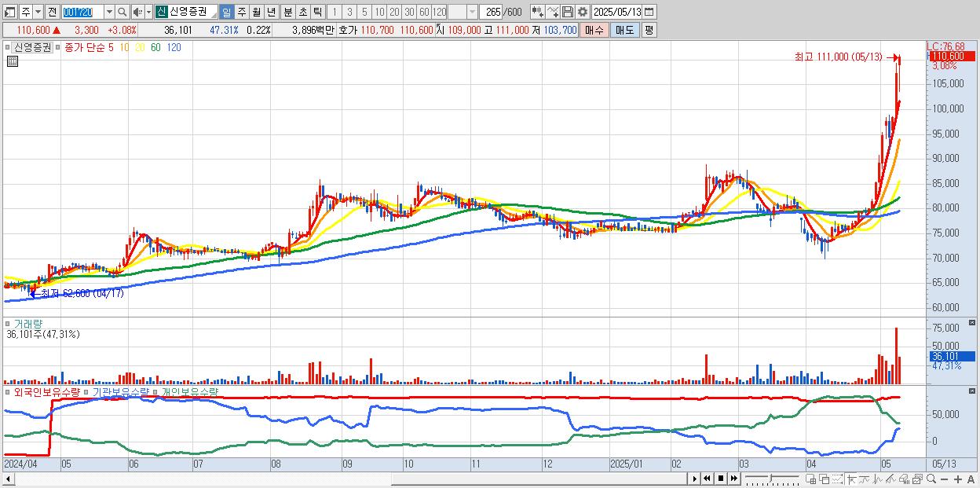This screenshot has height=488, width=980.
Task: Open the interval value combo dropdown
Action: coord(472,12)
